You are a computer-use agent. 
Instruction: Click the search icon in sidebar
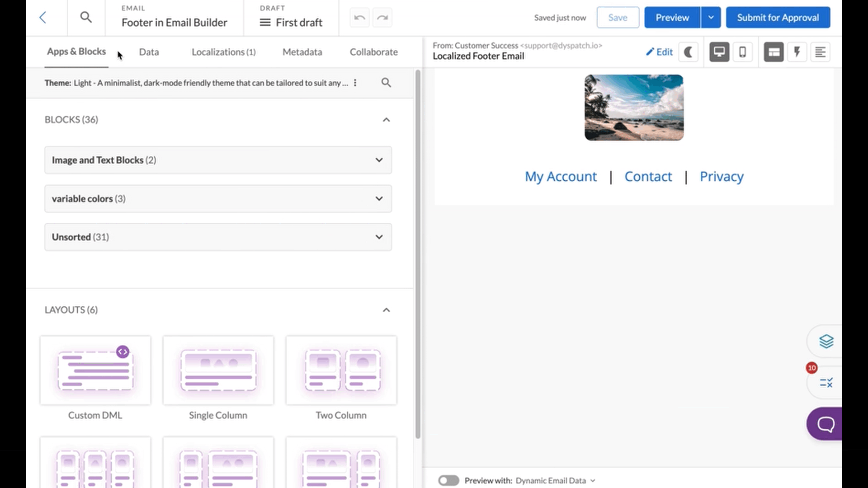pos(387,82)
